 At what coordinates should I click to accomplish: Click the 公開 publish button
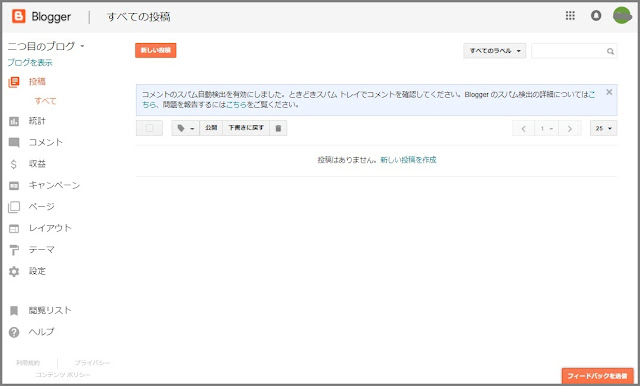click(x=211, y=128)
